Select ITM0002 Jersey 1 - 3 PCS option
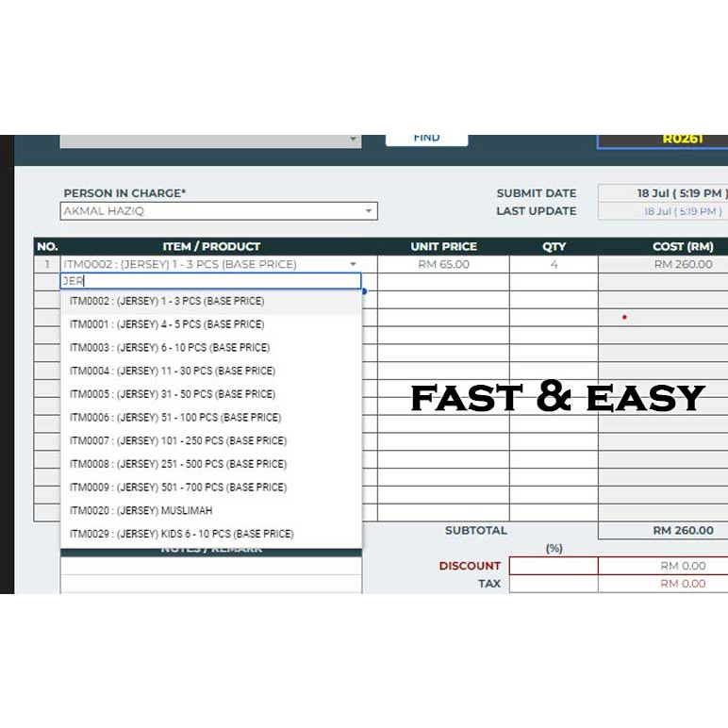This screenshot has height=728, width=728. 167,302
